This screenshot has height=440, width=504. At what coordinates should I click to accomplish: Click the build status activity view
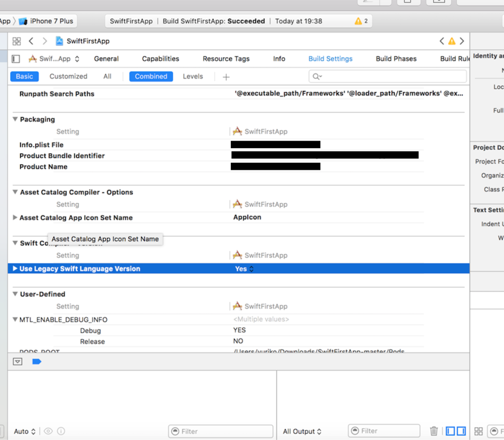click(239, 21)
